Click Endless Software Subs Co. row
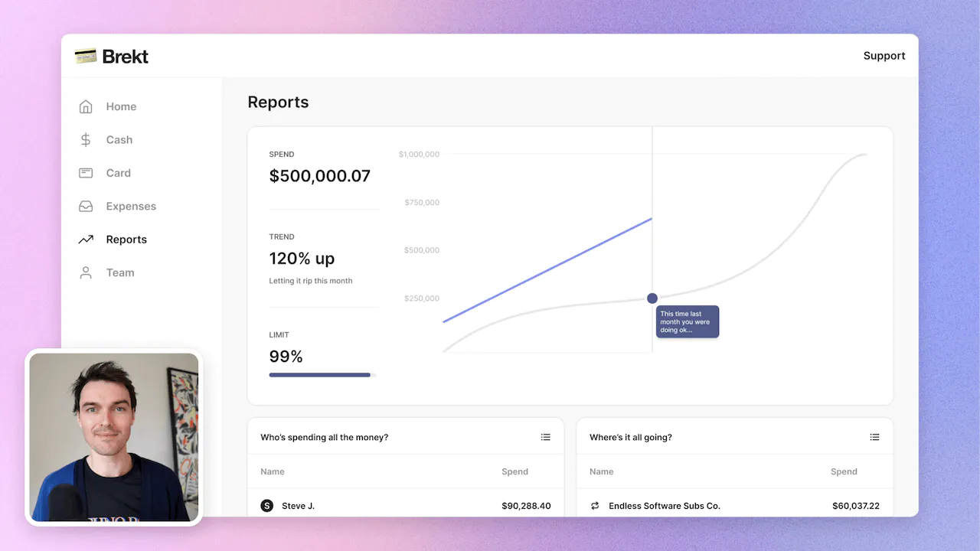The width and height of the screenshot is (980, 551). click(735, 506)
